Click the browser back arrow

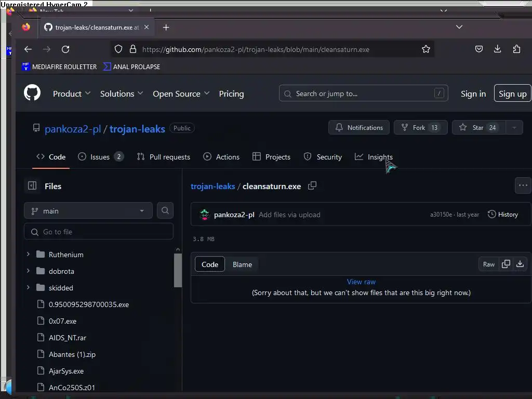pos(28,49)
